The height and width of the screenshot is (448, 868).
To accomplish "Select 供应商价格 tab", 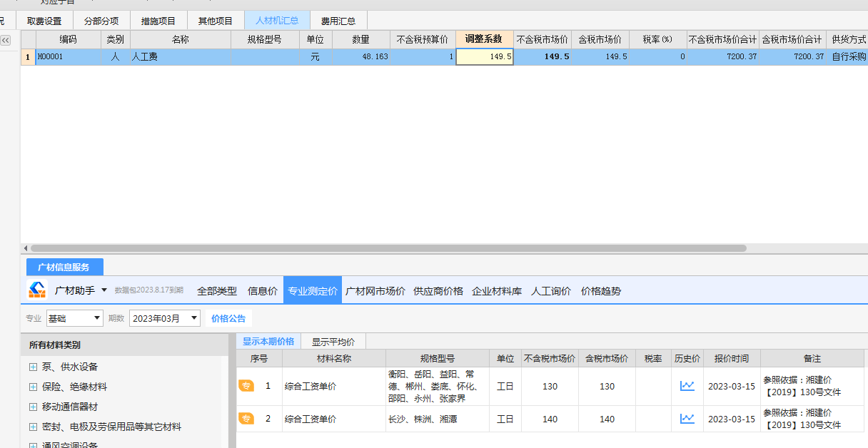I will point(438,290).
